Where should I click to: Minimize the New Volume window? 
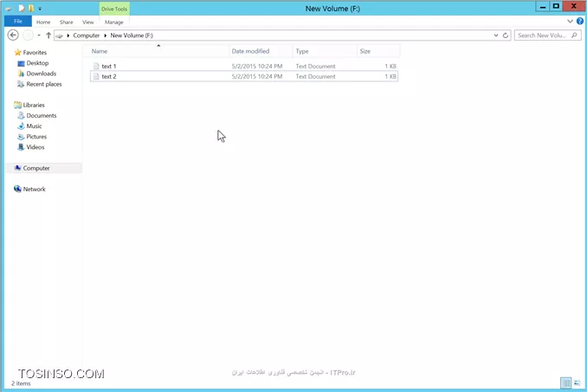pyautogui.click(x=543, y=7)
